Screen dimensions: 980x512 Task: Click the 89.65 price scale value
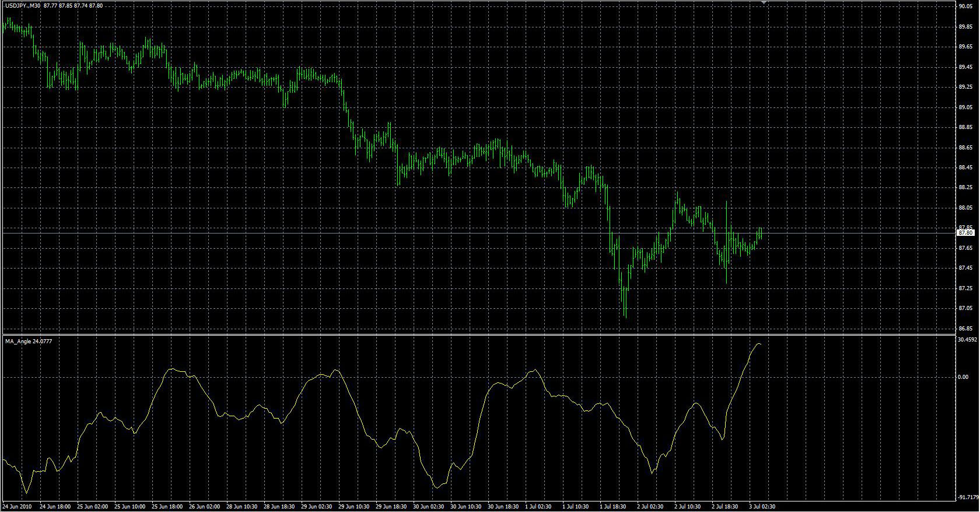(x=965, y=47)
